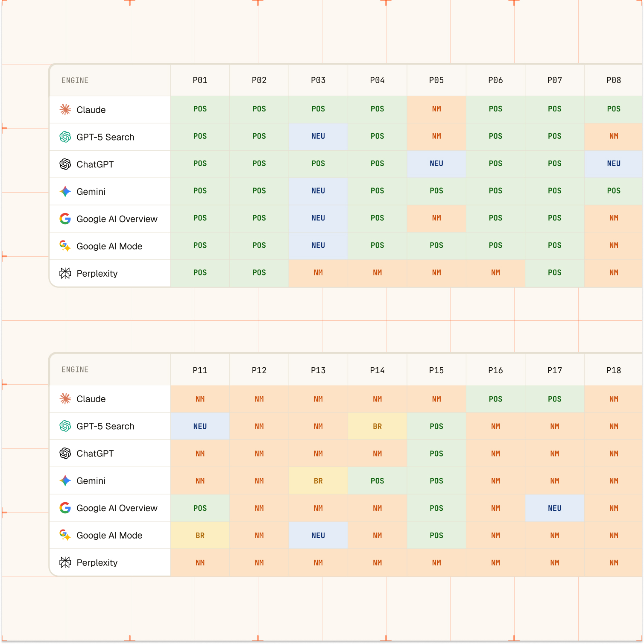Click the GPT-5 Search label in the bottom table
The height and width of the screenshot is (644, 644).
tap(105, 426)
